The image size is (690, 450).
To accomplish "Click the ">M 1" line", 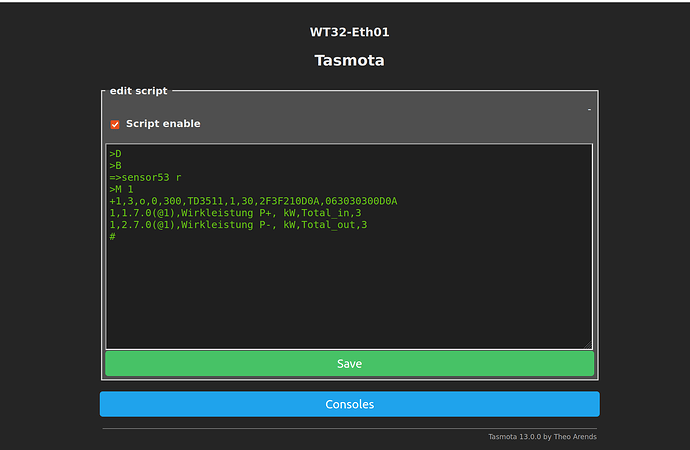I will point(121,190).
